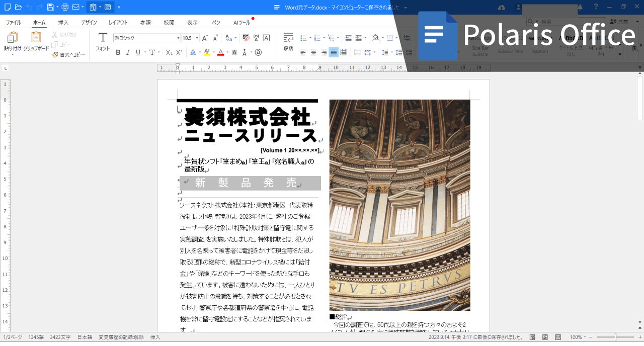The width and height of the screenshot is (644, 346).
Task: Toggle bold formatting
Action: click(118, 52)
